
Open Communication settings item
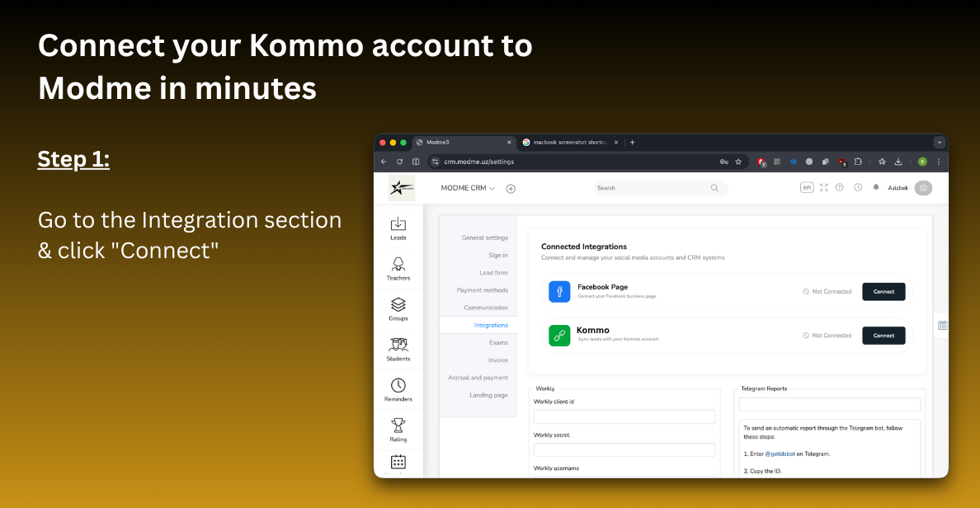tap(486, 308)
